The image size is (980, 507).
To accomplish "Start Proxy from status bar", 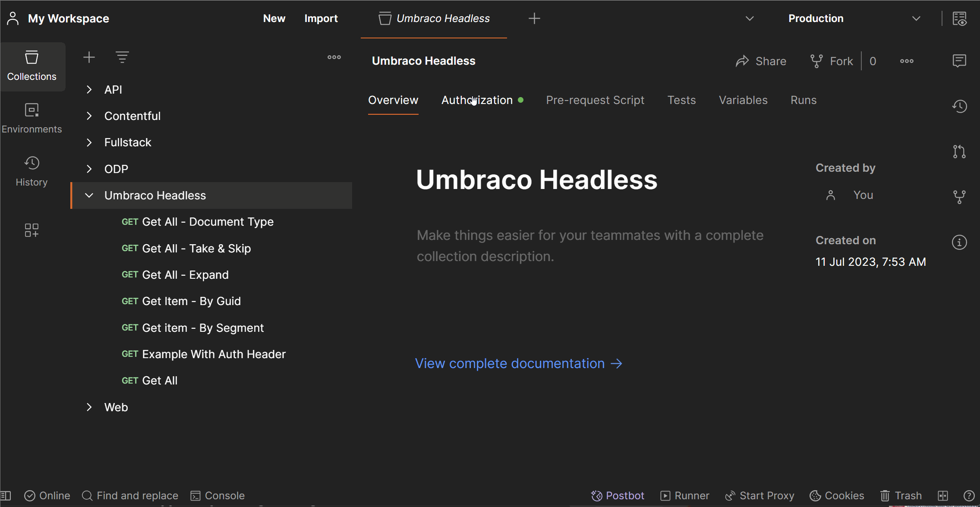I will 759,495.
